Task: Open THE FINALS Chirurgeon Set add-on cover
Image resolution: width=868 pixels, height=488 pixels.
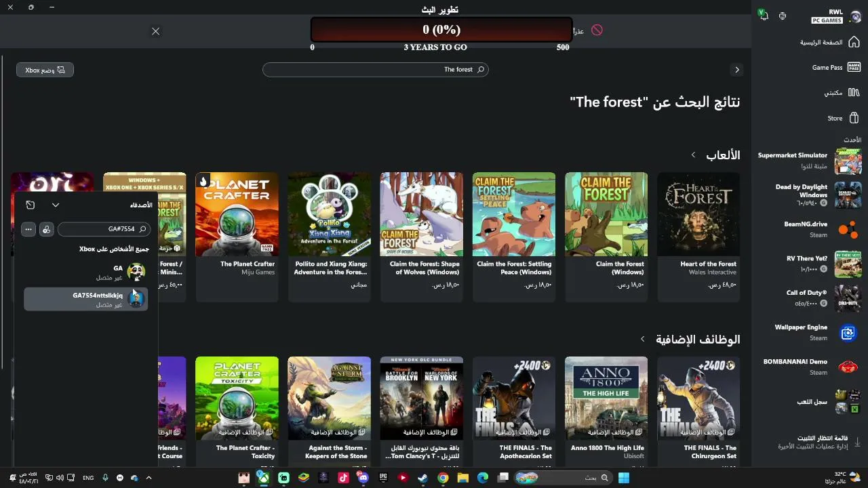Action: [x=698, y=398]
